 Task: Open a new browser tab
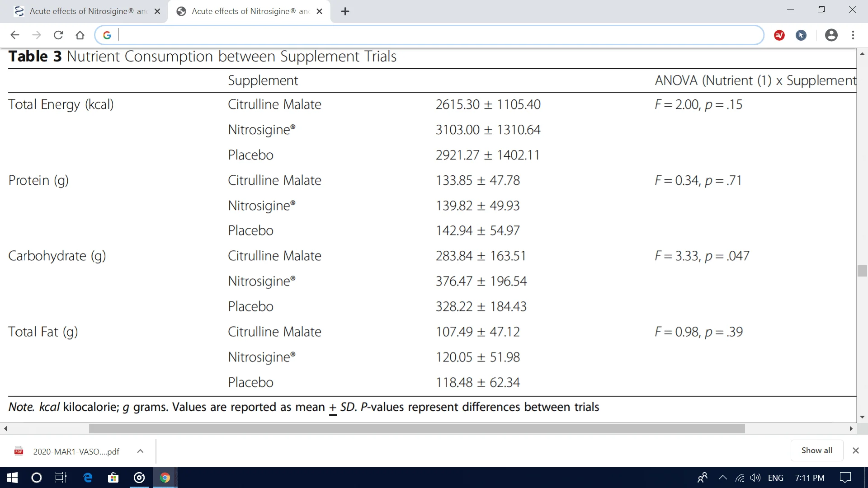[x=345, y=11]
